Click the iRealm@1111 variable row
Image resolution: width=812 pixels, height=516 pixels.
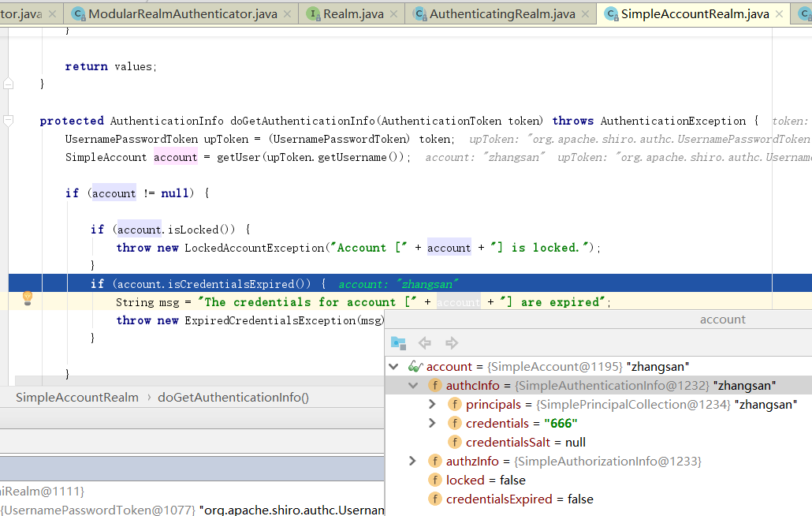pos(192,491)
